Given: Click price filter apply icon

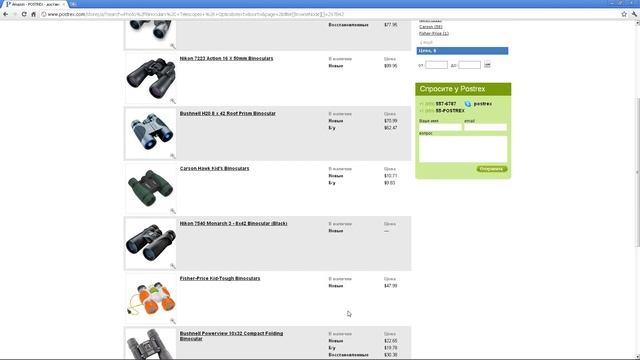Looking at the screenshot, I should [487, 64].
